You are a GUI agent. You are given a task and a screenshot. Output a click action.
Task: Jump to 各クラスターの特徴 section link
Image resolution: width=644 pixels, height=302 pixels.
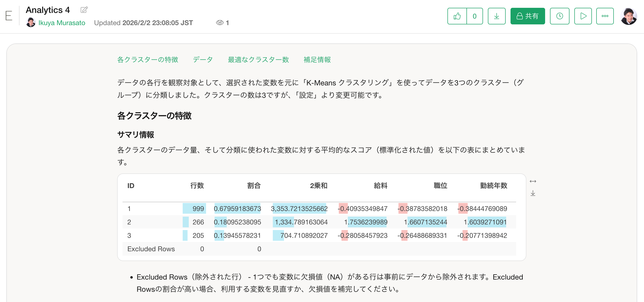[x=148, y=60]
